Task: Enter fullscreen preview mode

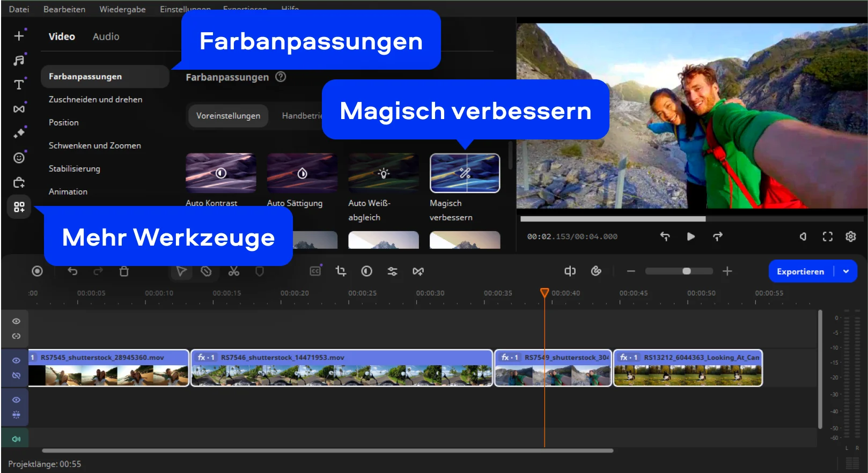Action: tap(827, 236)
